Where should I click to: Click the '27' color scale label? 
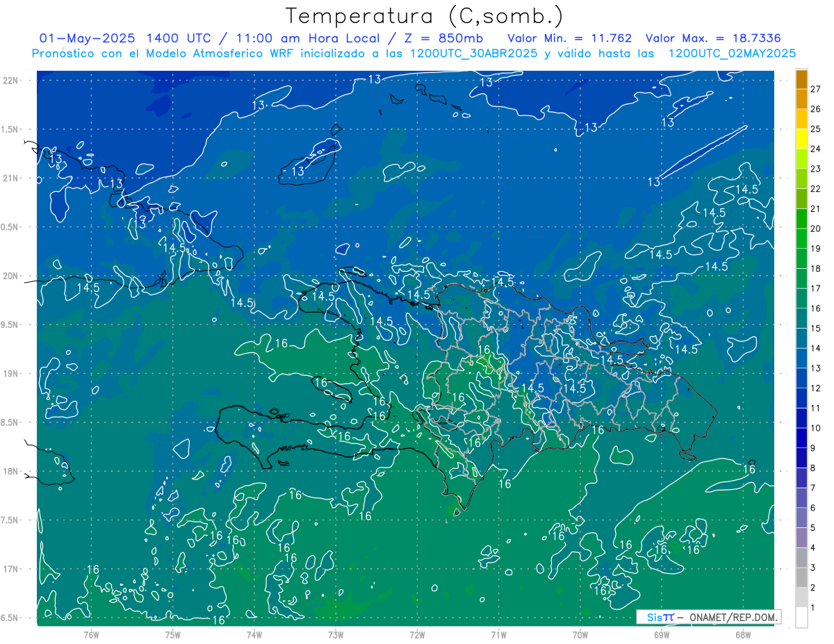pos(815,89)
